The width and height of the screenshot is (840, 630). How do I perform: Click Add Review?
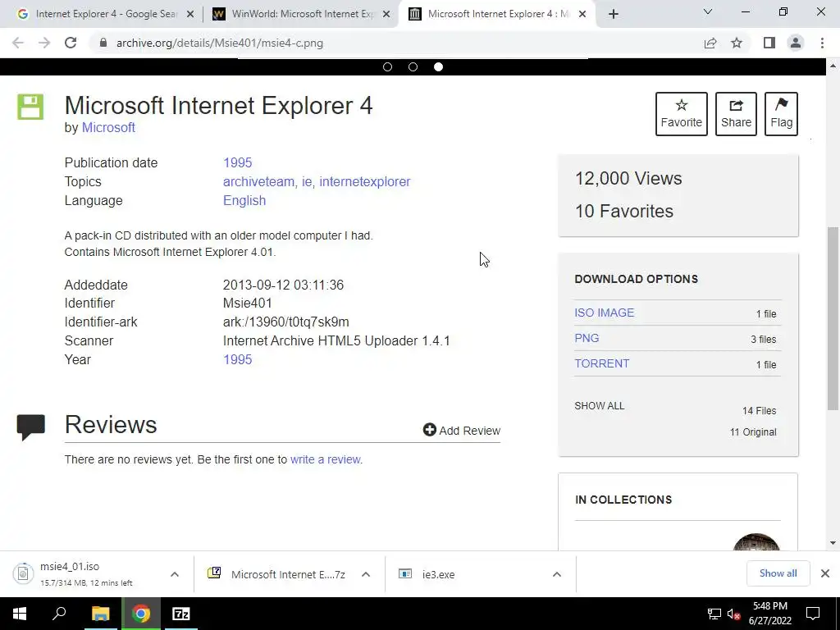(x=462, y=430)
